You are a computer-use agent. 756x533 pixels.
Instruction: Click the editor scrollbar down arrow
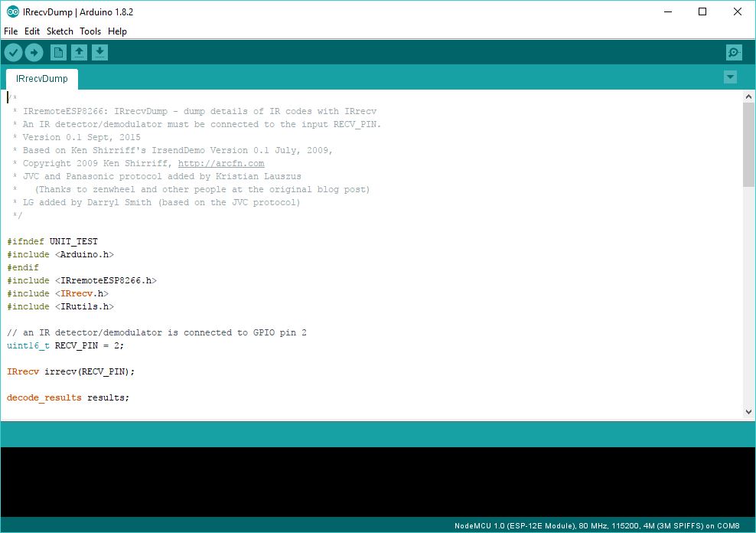point(748,411)
